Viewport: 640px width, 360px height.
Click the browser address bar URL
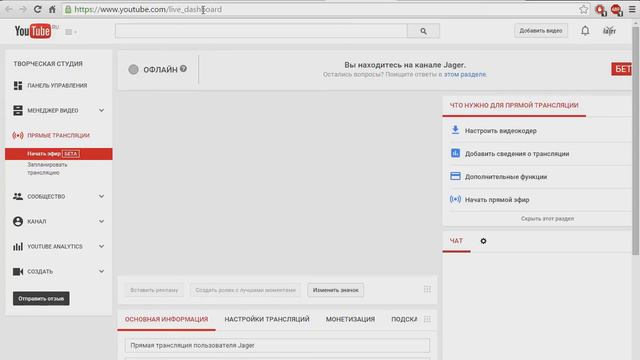pyautogui.click(x=148, y=9)
